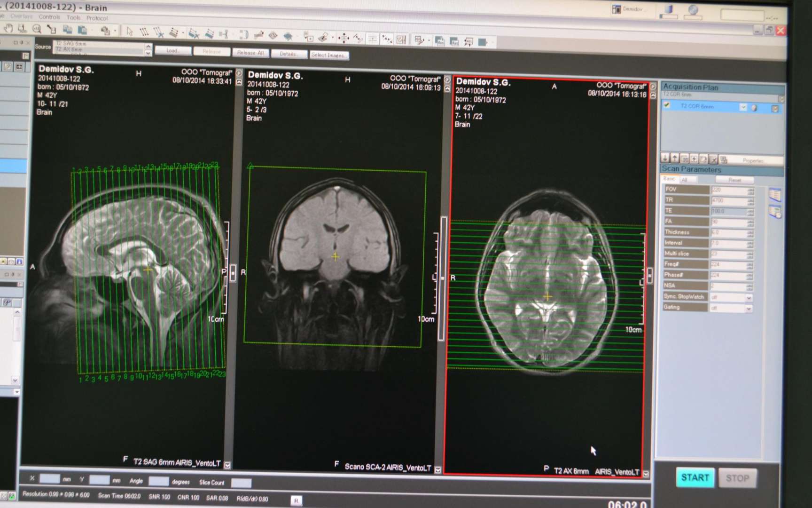Click the axial view vertical slider
The width and height of the screenshot is (812, 508).
point(649,276)
